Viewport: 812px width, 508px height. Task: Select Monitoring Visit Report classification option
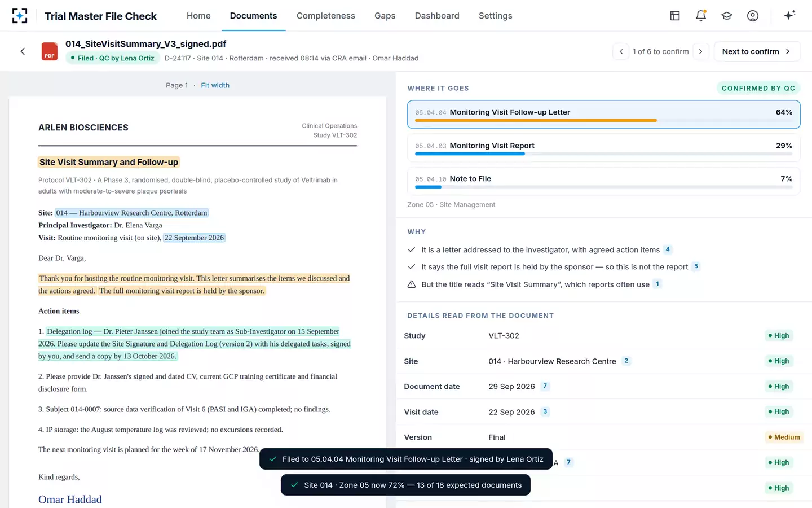pos(603,148)
